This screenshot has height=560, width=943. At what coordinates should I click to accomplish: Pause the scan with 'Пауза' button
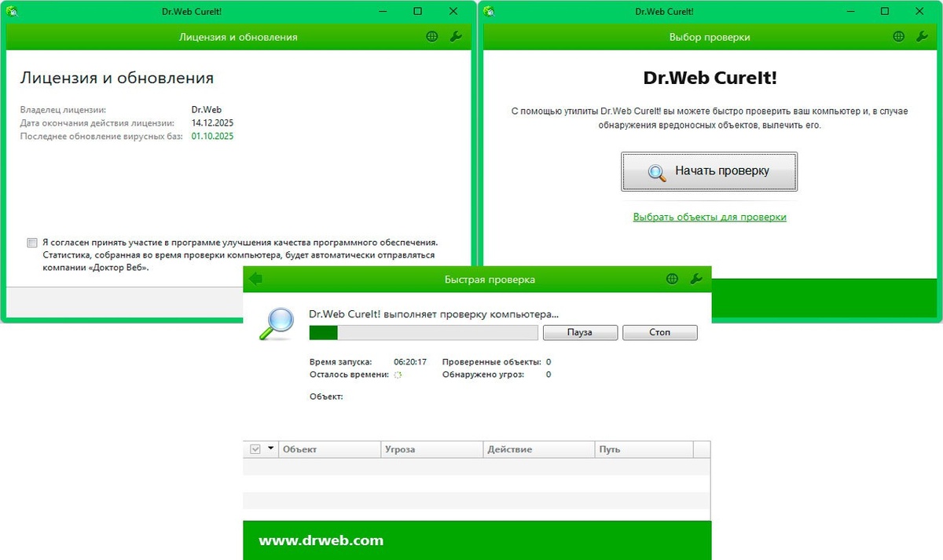579,332
